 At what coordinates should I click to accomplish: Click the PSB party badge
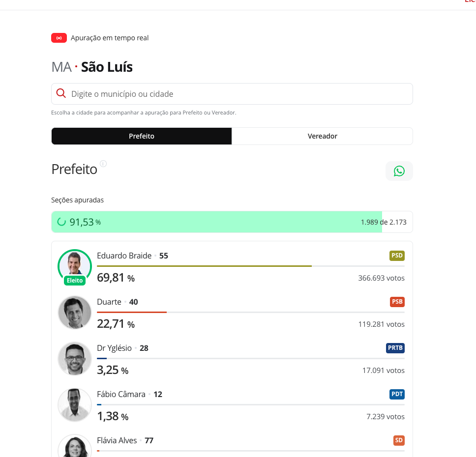(397, 302)
